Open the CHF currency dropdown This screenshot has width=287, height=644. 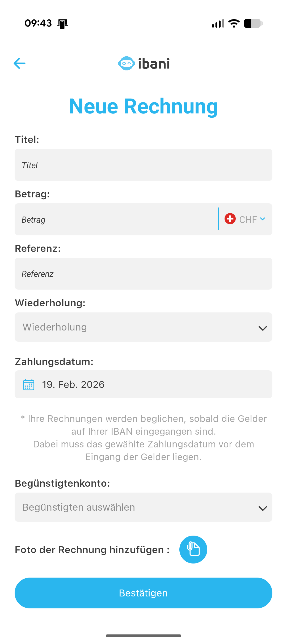(x=263, y=219)
